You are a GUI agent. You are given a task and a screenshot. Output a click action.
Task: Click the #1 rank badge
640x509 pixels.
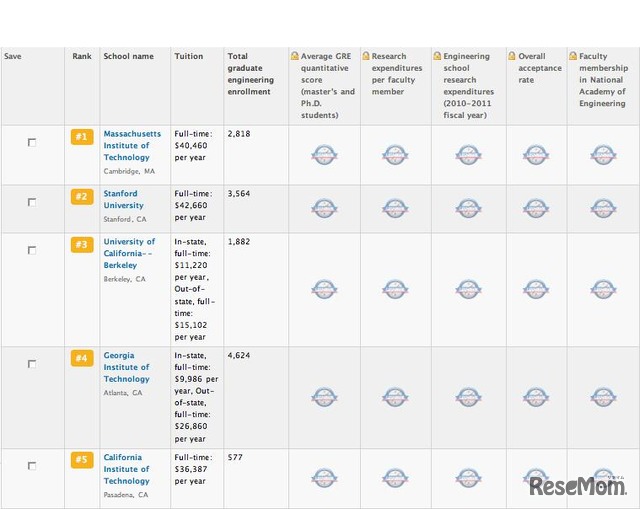[82, 137]
